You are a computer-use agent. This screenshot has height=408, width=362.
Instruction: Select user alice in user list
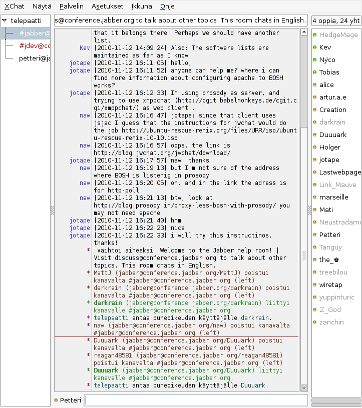(x=326, y=85)
